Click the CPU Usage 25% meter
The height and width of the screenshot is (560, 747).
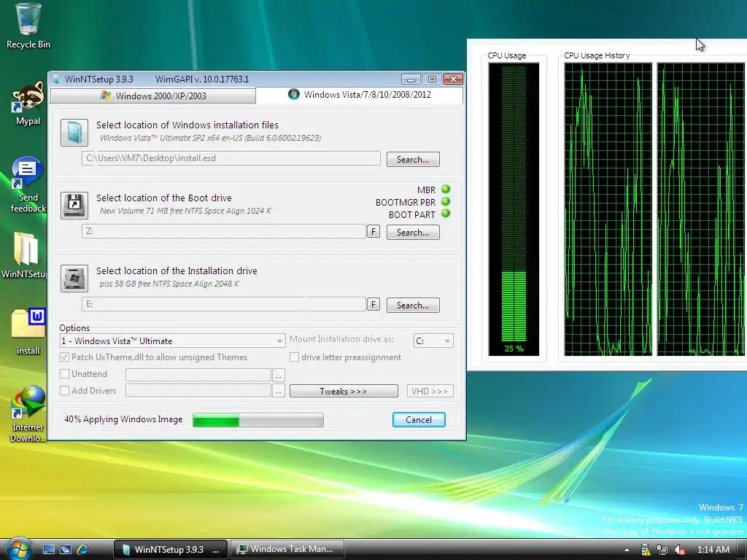[514, 209]
